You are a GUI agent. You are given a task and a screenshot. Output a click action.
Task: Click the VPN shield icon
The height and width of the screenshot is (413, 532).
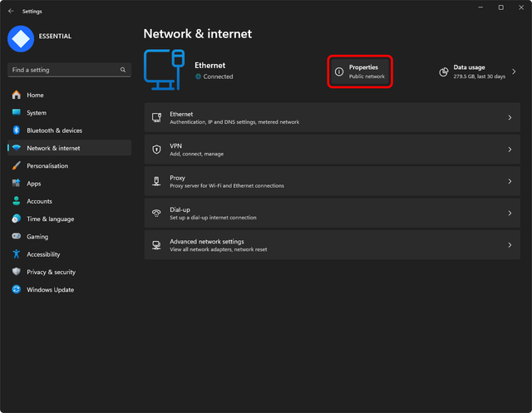156,150
